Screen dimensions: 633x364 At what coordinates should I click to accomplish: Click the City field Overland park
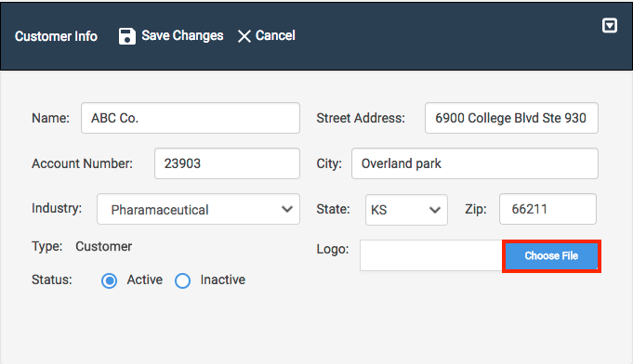(475, 163)
